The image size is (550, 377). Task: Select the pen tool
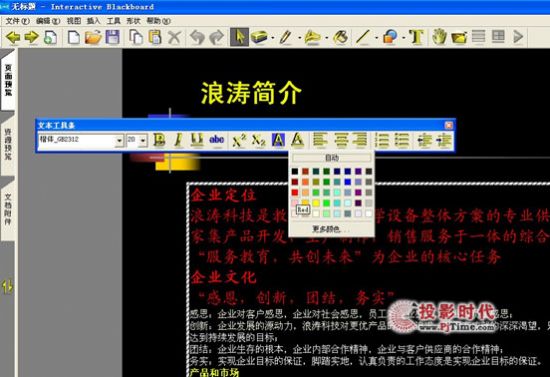(x=286, y=37)
